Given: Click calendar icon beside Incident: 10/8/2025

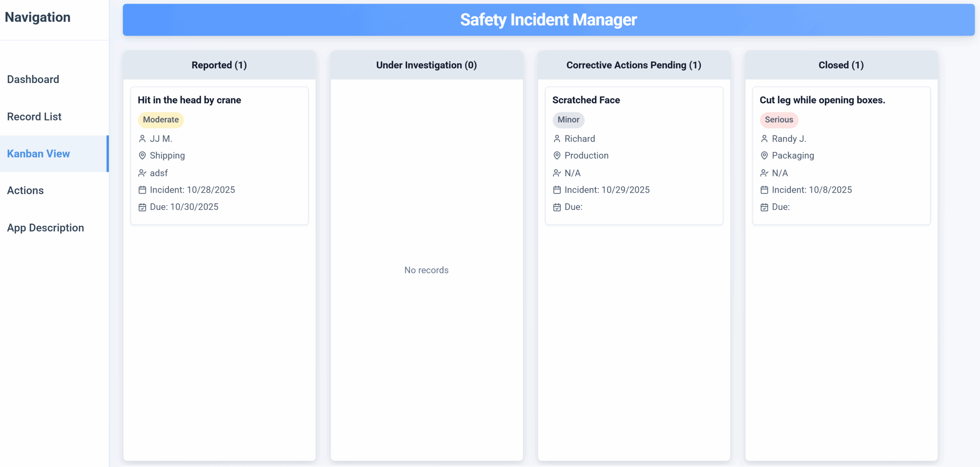Looking at the screenshot, I should [x=764, y=190].
